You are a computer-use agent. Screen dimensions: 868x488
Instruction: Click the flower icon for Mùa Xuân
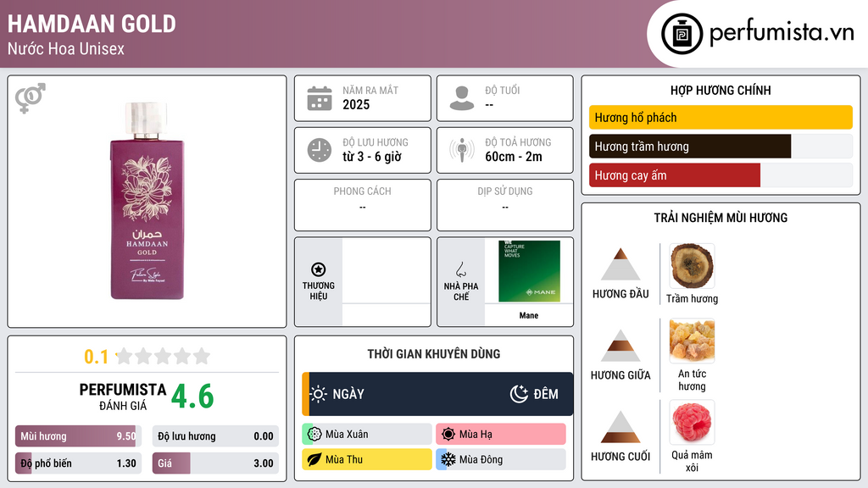click(x=314, y=435)
